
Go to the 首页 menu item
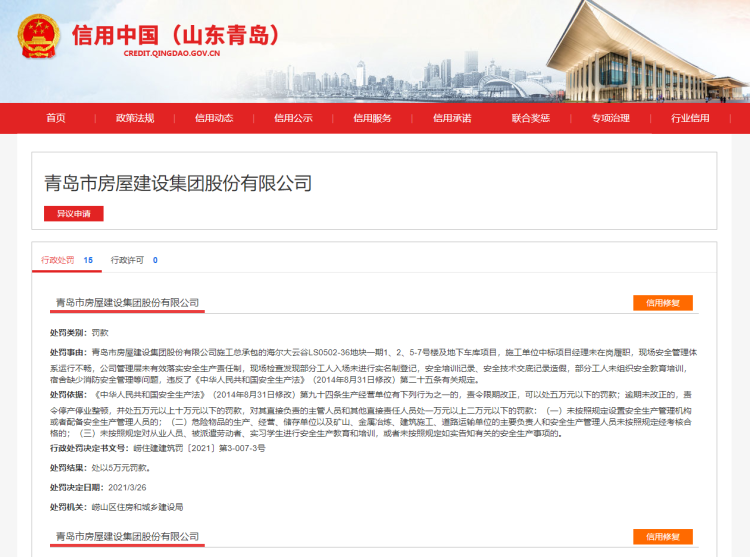[56, 118]
